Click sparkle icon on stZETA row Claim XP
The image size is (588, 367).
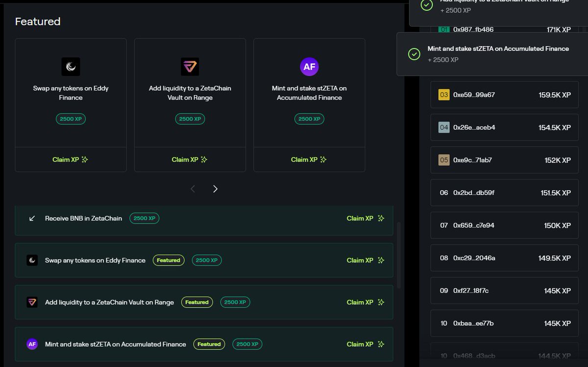pyautogui.click(x=381, y=344)
